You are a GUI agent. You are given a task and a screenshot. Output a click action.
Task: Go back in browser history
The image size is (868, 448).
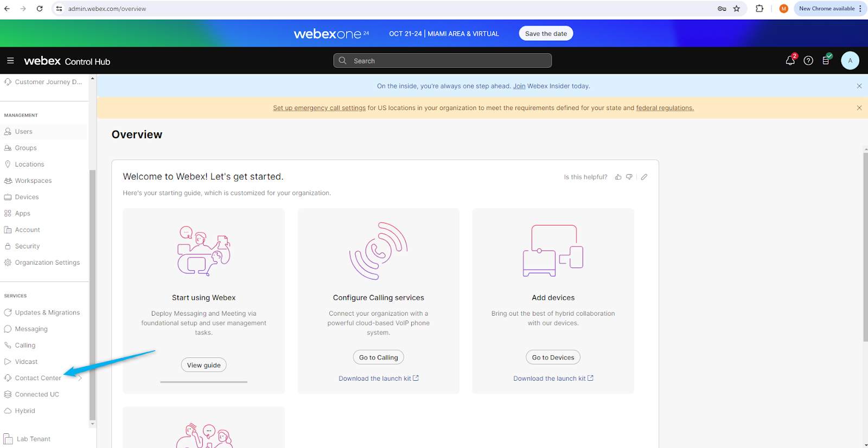[7, 9]
